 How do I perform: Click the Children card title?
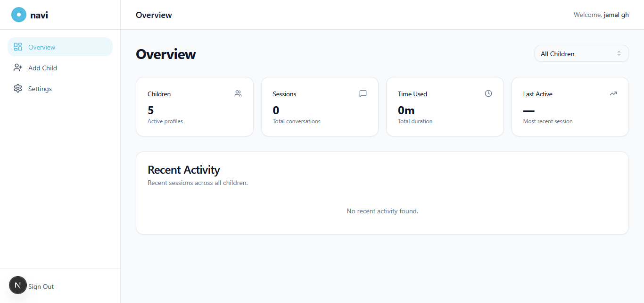(x=159, y=94)
